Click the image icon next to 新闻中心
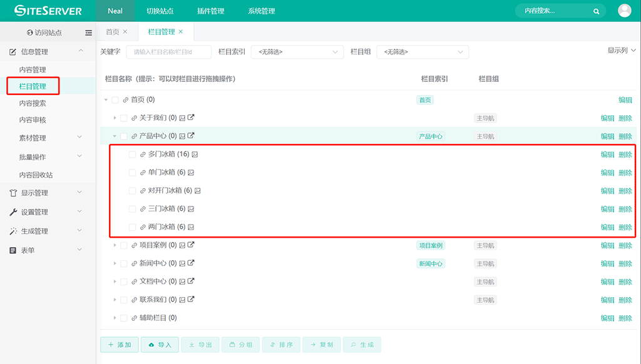The height and width of the screenshot is (364, 641). coord(182,263)
